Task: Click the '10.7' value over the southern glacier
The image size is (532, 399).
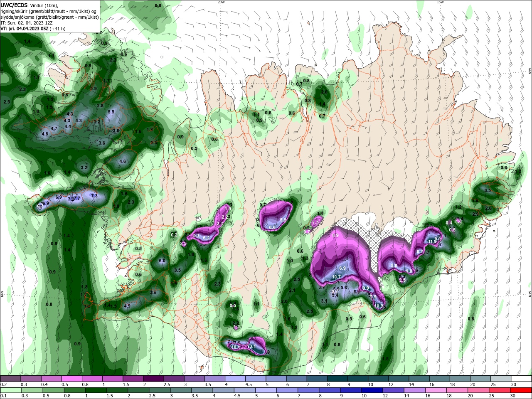Action: tap(336, 277)
